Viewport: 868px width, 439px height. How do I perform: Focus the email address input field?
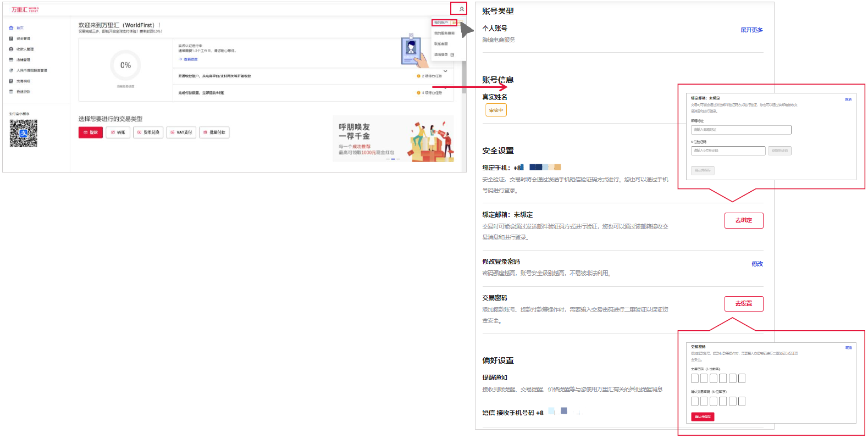click(741, 130)
